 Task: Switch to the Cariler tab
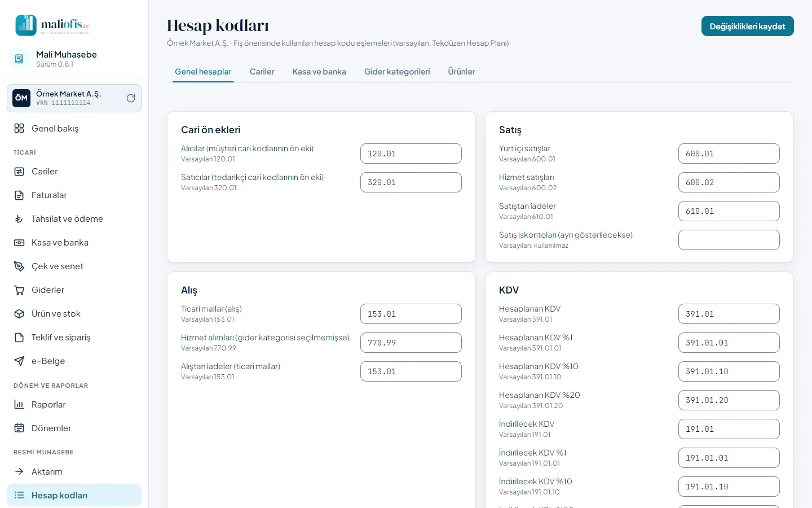262,72
